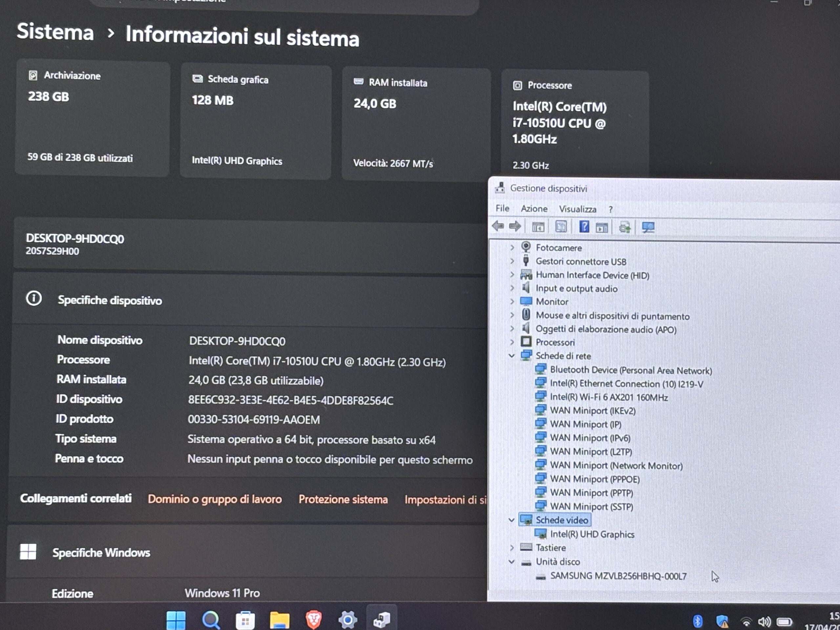Image resolution: width=840 pixels, height=630 pixels.
Task: Select the SAMSUNG MZVLB256HBHQ-000L7 disk entry
Action: [x=618, y=576]
